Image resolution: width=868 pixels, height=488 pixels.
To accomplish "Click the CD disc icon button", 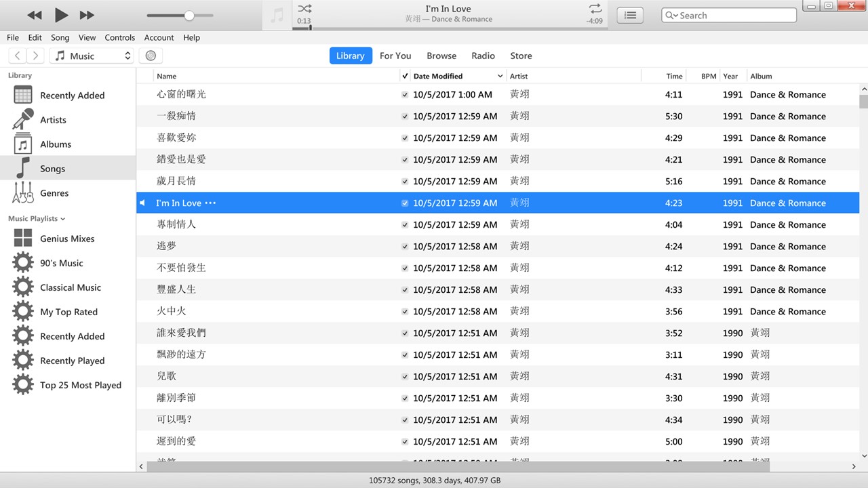I will (x=151, y=56).
